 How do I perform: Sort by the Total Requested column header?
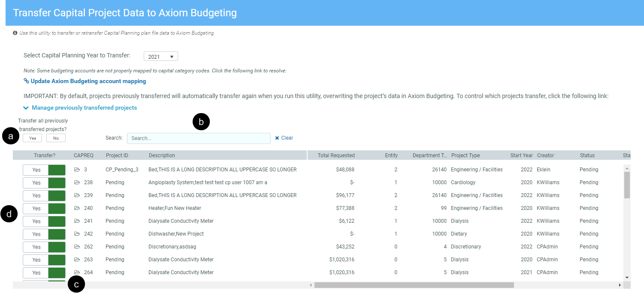coord(336,155)
